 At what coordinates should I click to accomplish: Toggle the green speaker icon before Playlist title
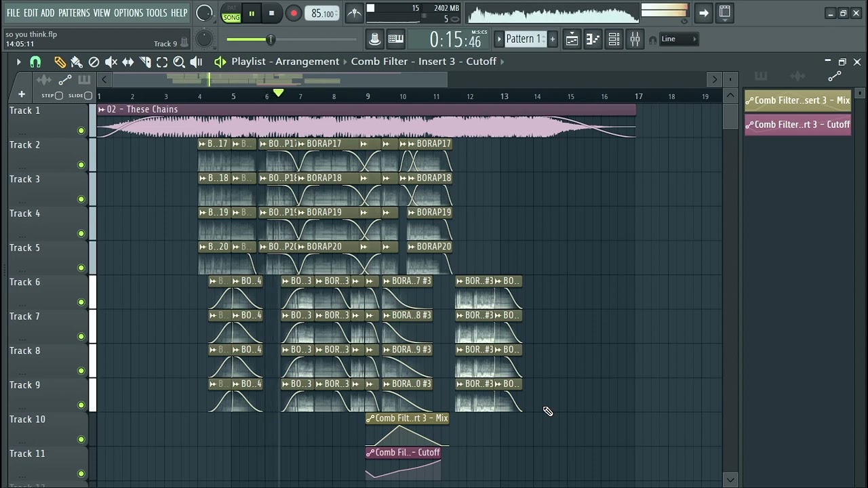click(220, 62)
